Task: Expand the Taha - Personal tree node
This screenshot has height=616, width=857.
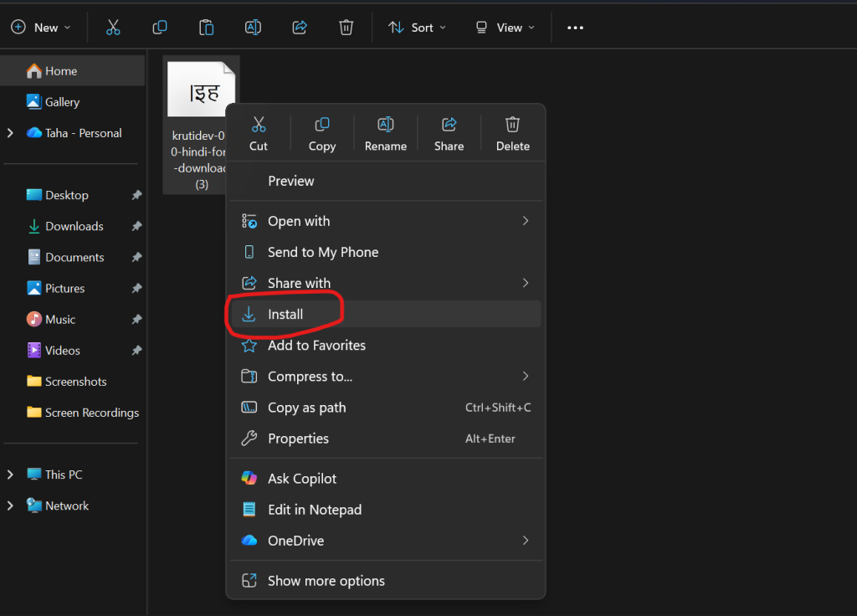Action: pos(10,133)
